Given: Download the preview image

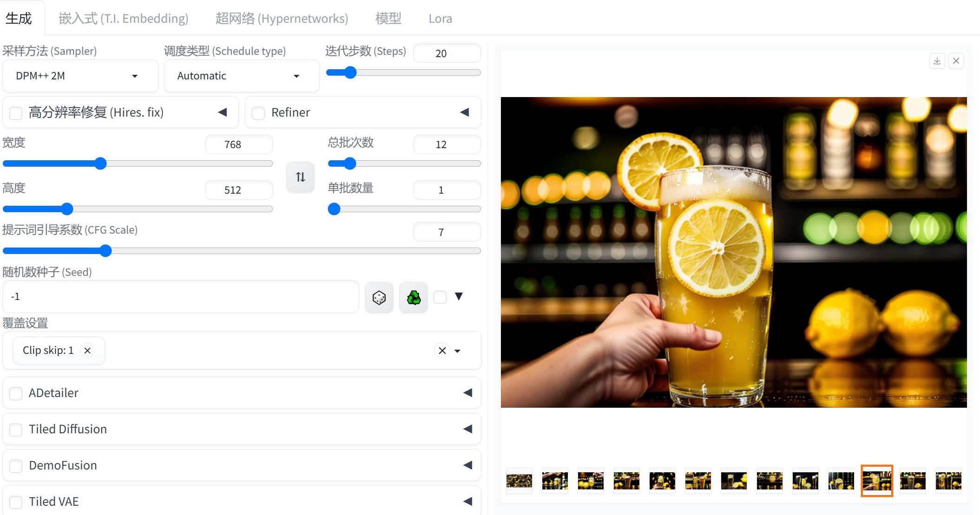Looking at the screenshot, I should click(937, 61).
